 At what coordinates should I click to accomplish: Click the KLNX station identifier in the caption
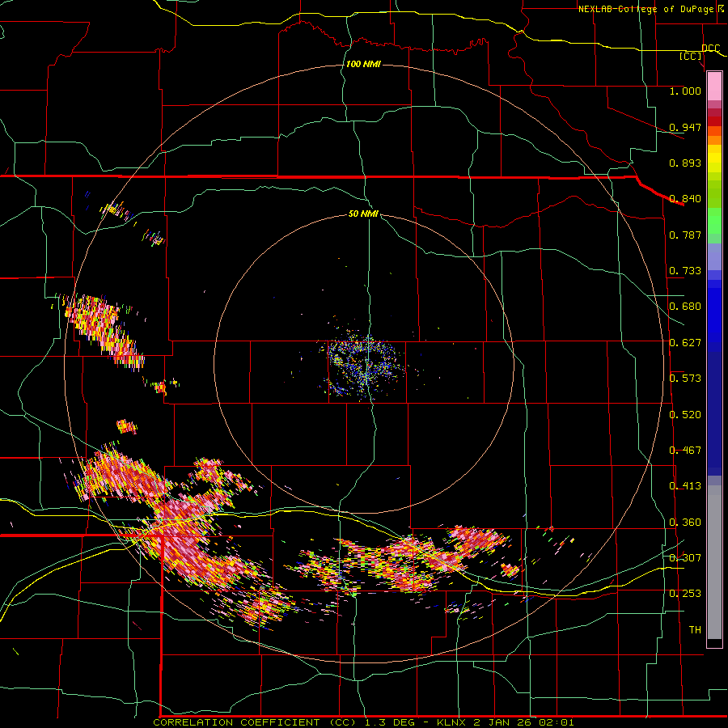pyautogui.click(x=451, y=722)
